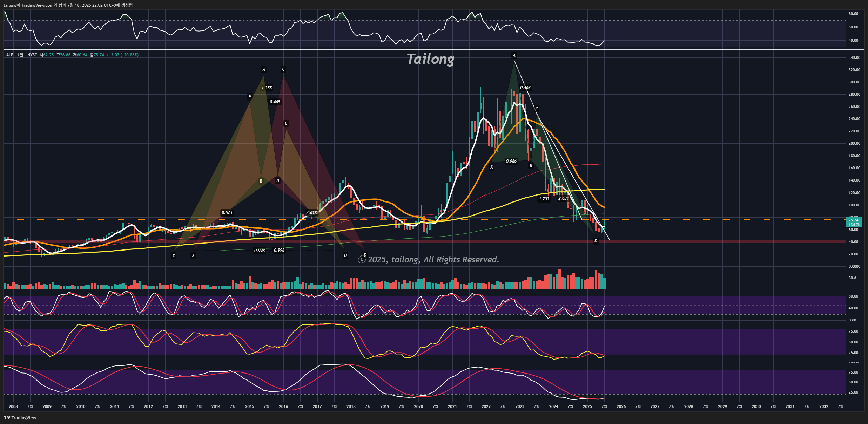Select the 2.634 ratio label near 2024
The height and width of the screenshot is (424, 868).
click(563, 198)
